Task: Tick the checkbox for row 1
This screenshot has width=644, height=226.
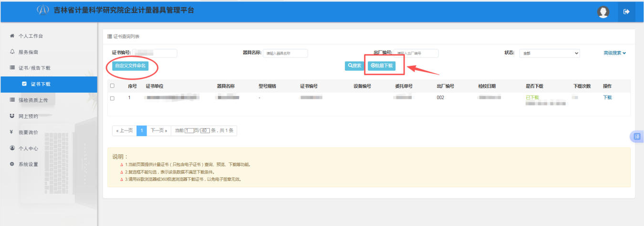Action: [112, 98]
